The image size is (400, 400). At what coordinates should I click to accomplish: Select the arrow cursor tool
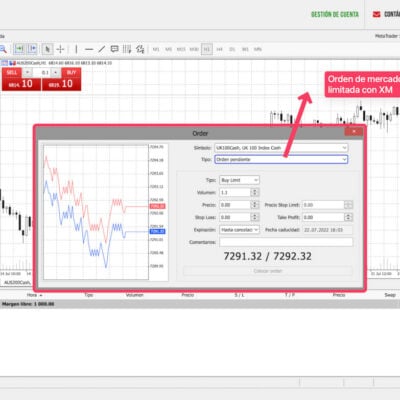coord(48,49)
